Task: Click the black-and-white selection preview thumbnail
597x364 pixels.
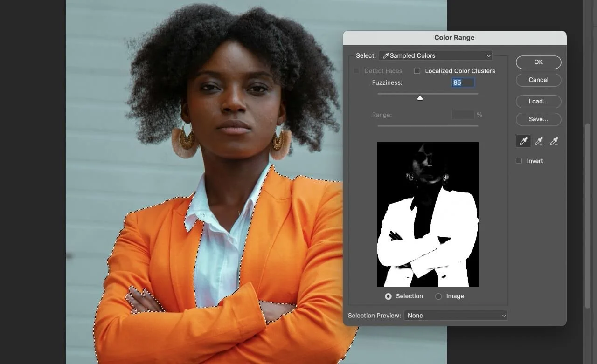Action: pyautogui.click(x=428, y=214)
